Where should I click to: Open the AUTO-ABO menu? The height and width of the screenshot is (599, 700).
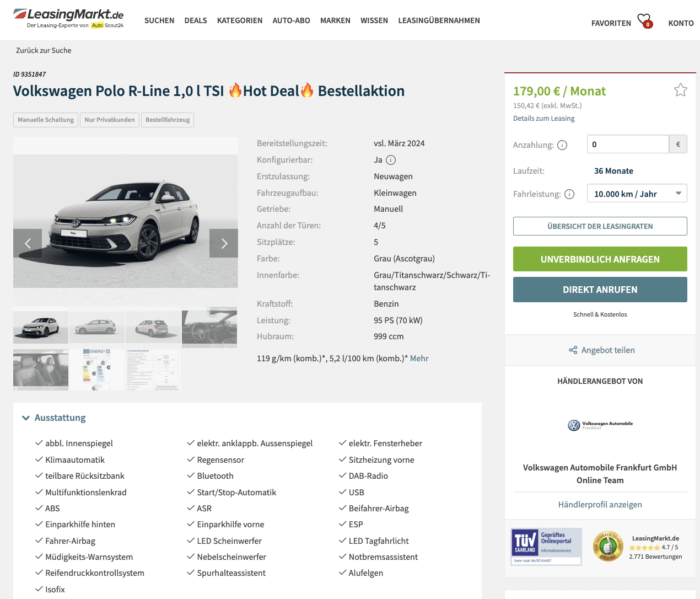[292, 20]
